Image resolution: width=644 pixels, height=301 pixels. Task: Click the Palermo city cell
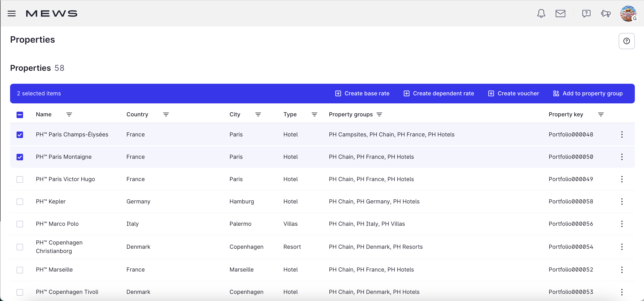pos(240,224)
